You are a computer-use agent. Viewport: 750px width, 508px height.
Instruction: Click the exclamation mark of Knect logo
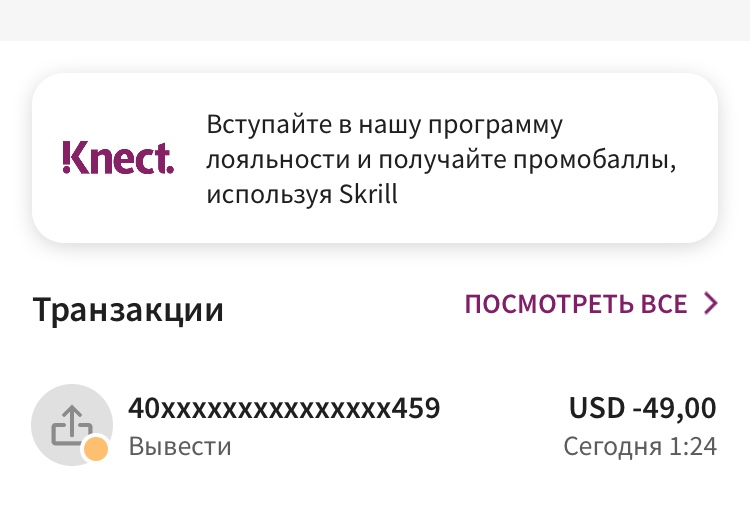(x=66, y=158)
